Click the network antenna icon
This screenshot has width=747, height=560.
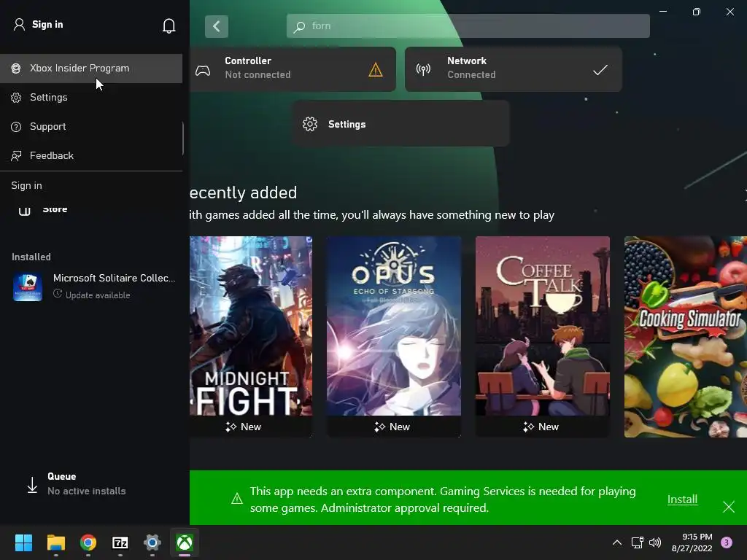423,70
